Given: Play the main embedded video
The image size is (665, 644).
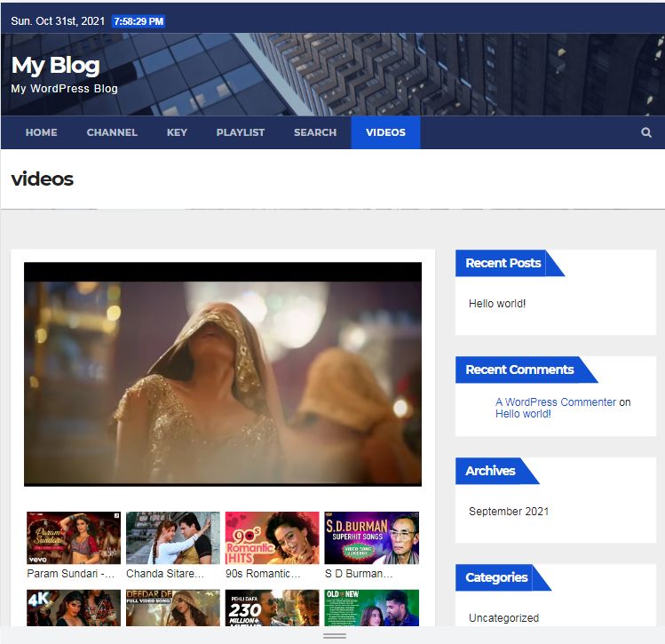Looking at the screenshot, I should (x=223, y=374).
